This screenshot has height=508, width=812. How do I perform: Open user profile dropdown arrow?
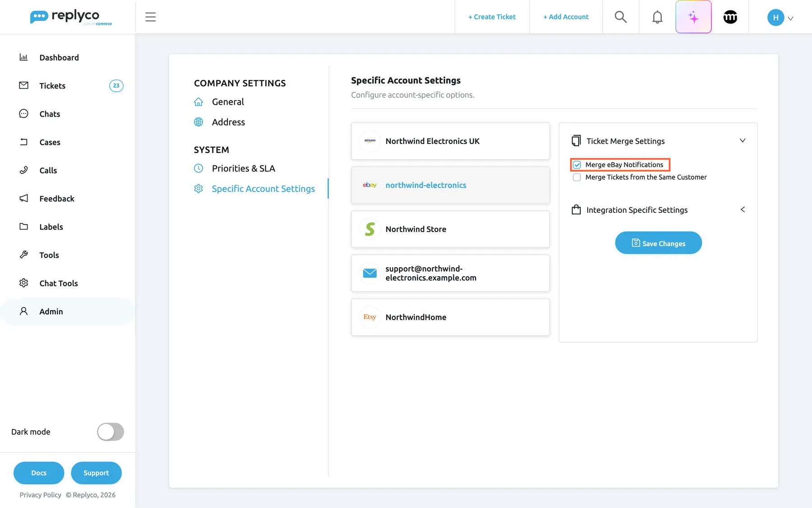point(790,19)
